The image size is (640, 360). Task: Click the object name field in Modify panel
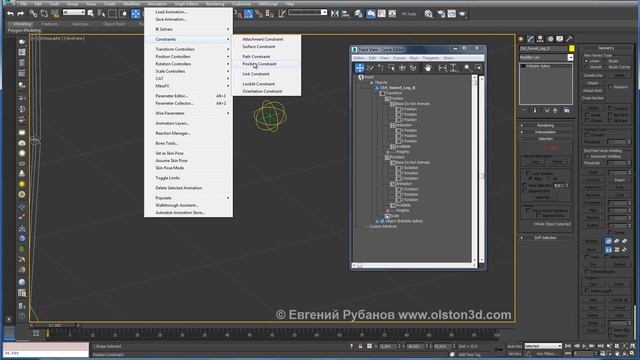pyautogui.click(x=543, y=49)
